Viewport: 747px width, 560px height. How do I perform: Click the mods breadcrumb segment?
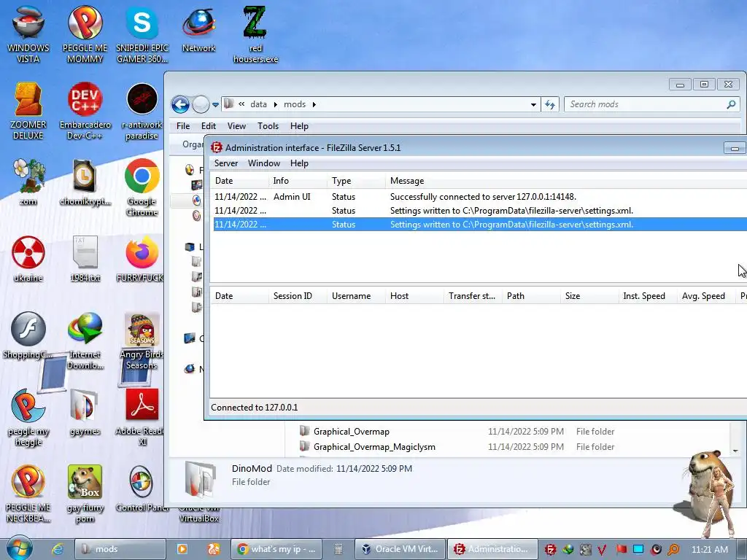[295, 104]
